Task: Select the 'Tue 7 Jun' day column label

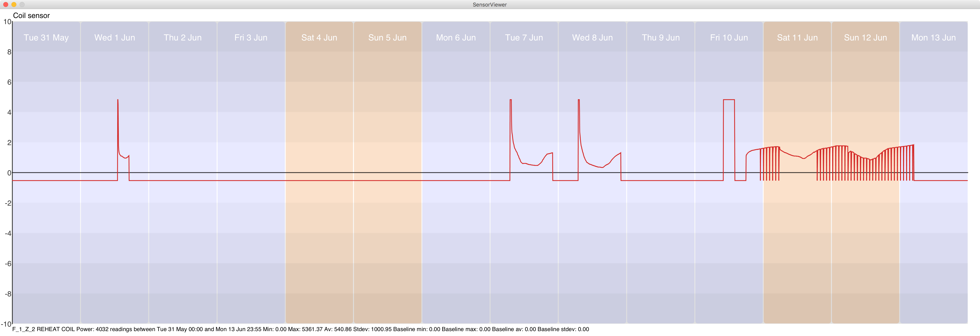Action: (x=524, y=38)
